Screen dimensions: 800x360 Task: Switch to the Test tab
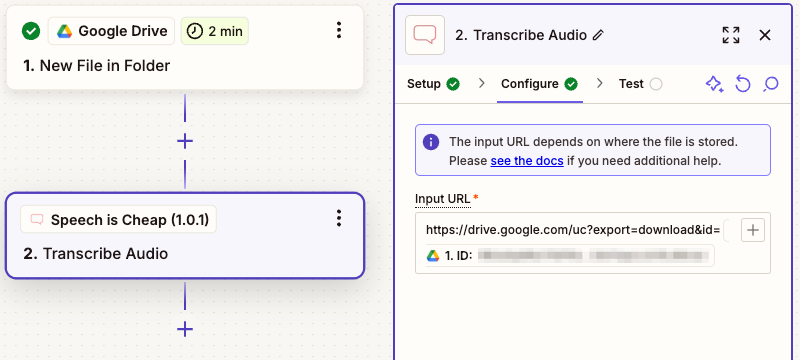point(640,84)
